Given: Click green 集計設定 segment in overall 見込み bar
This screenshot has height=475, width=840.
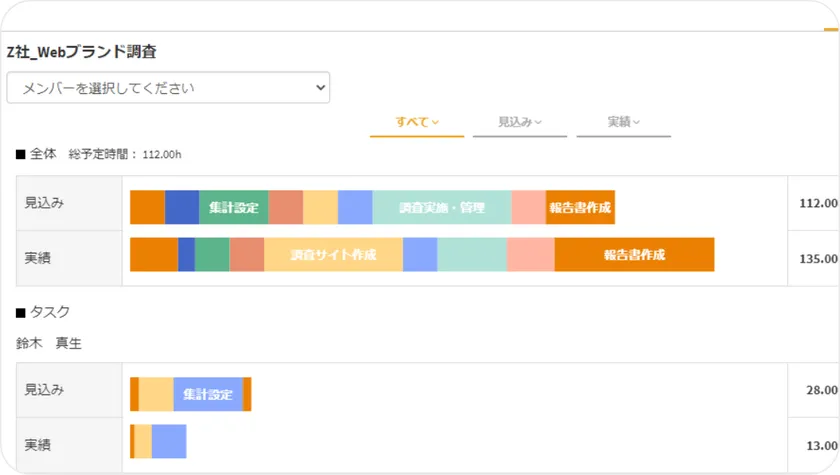Looking at the screenshot, I should 234,208.
